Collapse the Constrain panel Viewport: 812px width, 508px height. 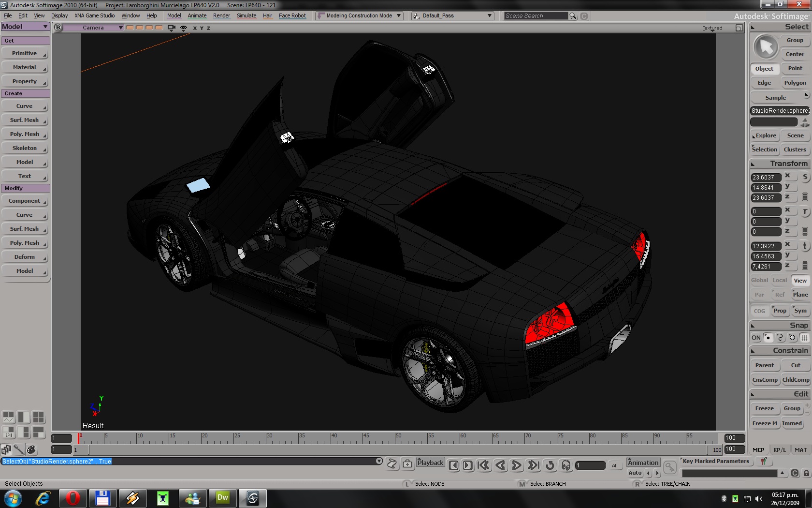[753, 351]
